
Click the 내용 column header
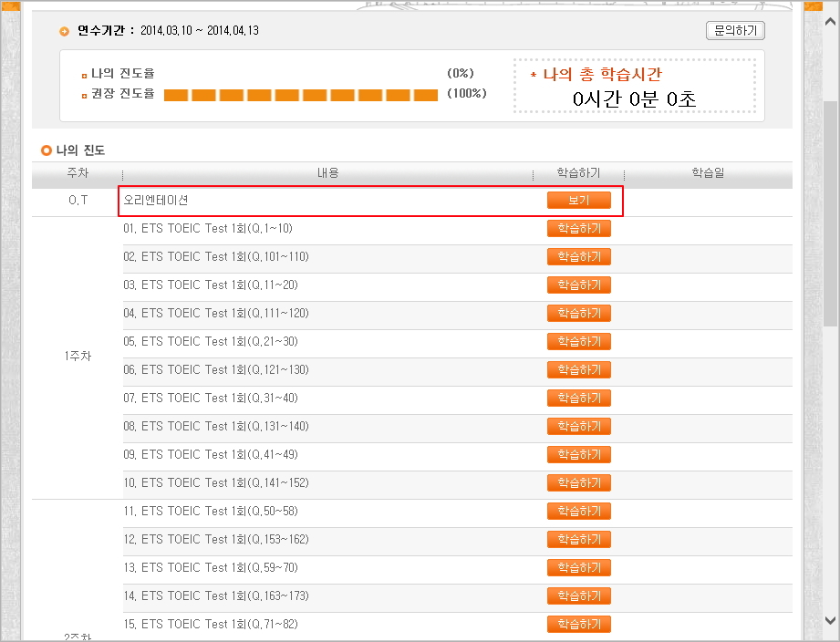point(327,173)
